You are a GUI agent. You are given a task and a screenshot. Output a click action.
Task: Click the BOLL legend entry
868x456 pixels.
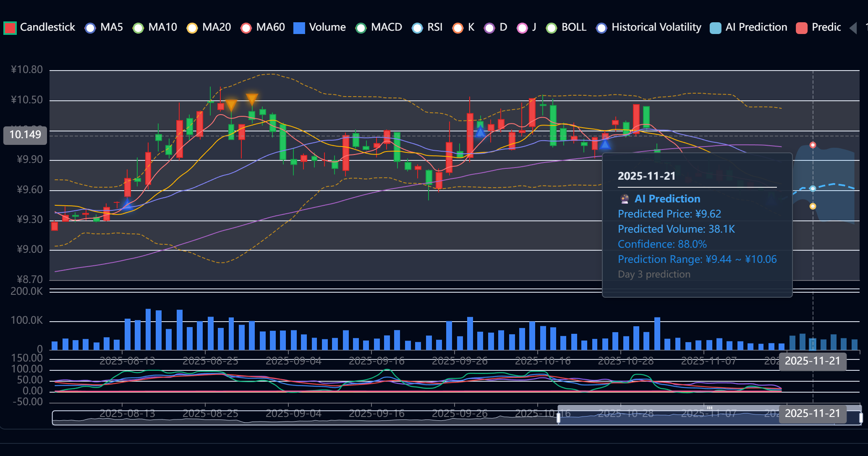click(573, 27)
